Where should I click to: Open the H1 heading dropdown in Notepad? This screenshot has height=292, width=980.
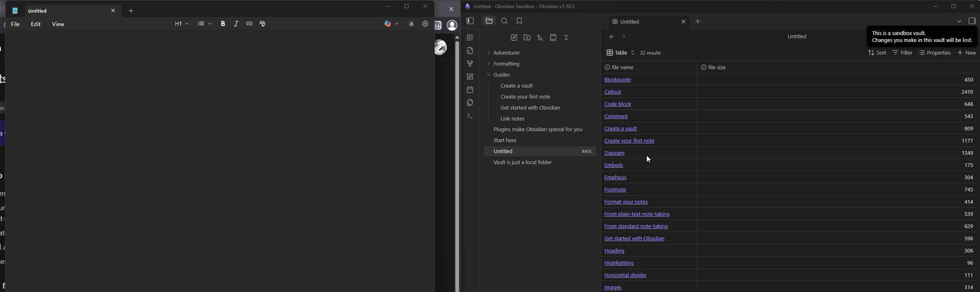point(182,24)
